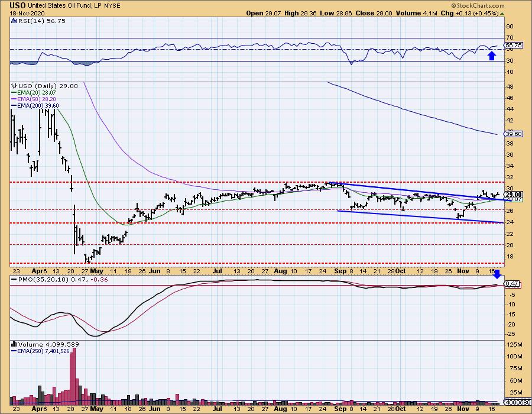This screenshot has width=532, height=414.
Task: Click the 29.00 last price tag
Action: point(513,195)
